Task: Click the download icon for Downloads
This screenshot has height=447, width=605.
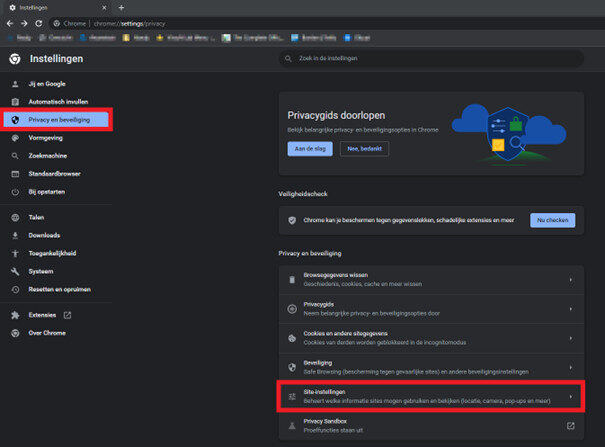Action: 15,235
